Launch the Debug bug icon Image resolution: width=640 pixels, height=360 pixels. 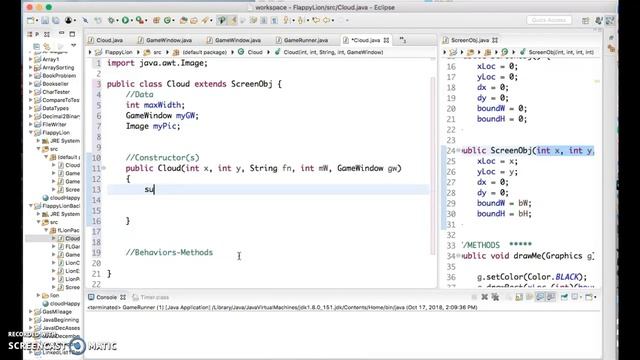click(111, 20)
